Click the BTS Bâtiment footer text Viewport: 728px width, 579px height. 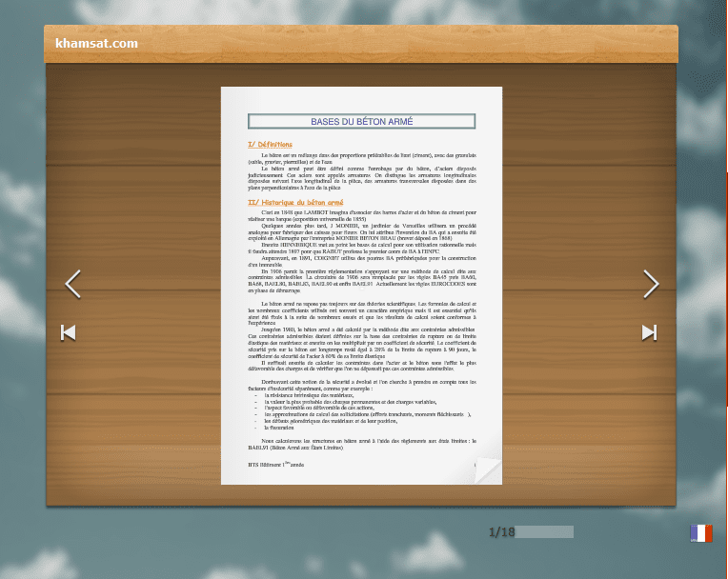click(275, 465)
